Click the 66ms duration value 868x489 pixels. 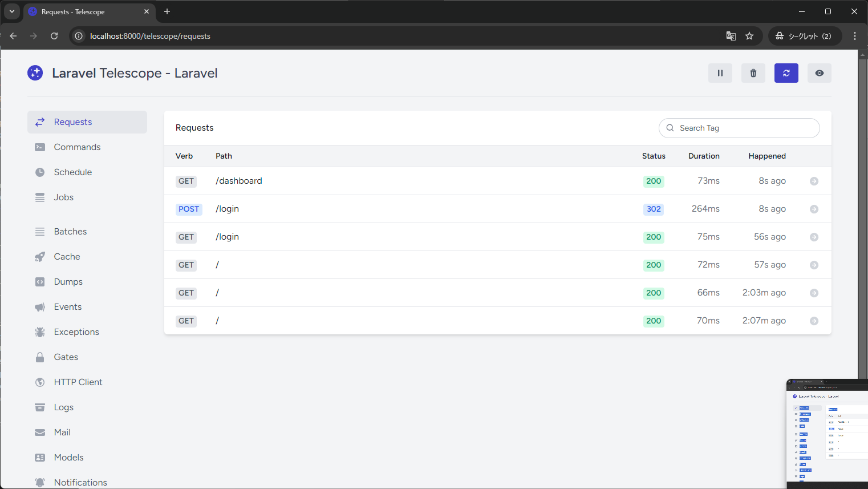(x=708, y=293)
